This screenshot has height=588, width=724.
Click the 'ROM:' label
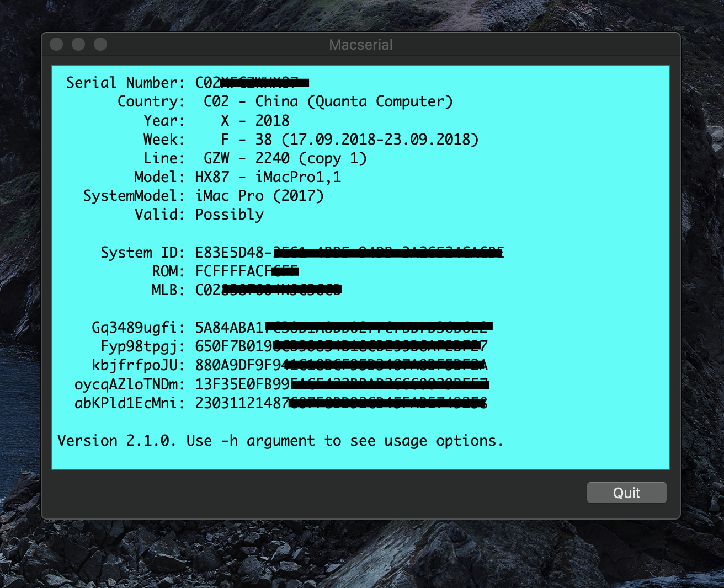(x=169, y=271)
